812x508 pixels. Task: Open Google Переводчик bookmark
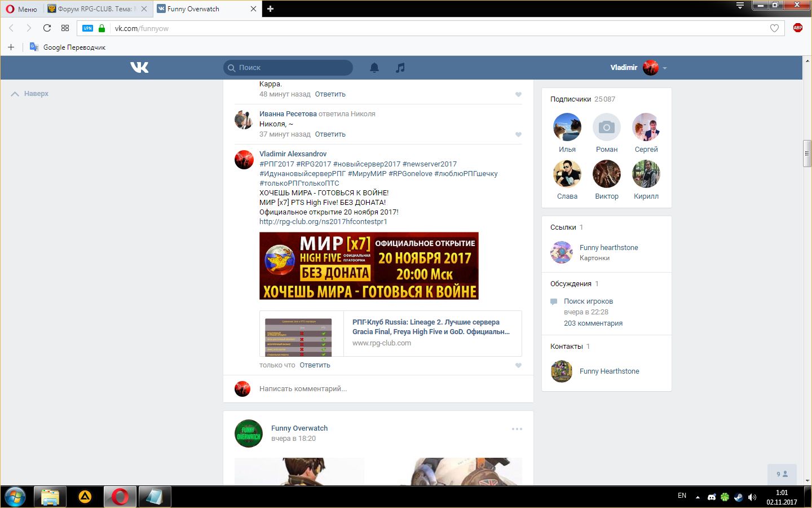pyautogui.click(x=68, y=47)
